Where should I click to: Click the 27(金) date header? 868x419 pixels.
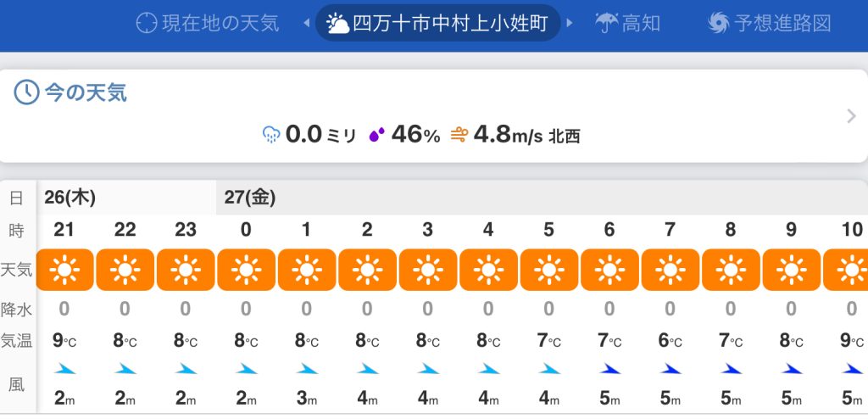coord(250,198)
